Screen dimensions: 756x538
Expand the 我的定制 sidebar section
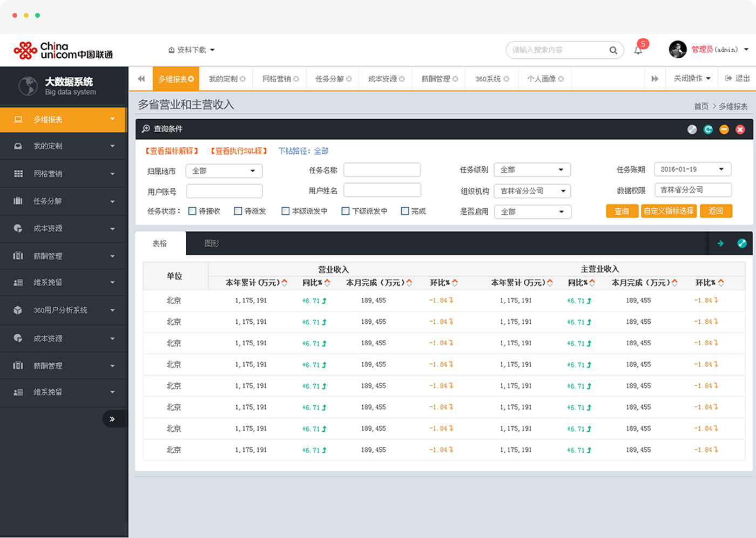(63, 146)
